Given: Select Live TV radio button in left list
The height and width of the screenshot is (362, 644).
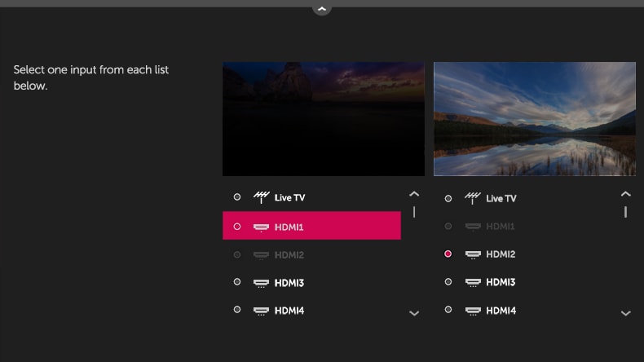Looking at the screenshot, I should tap(237, 196).
